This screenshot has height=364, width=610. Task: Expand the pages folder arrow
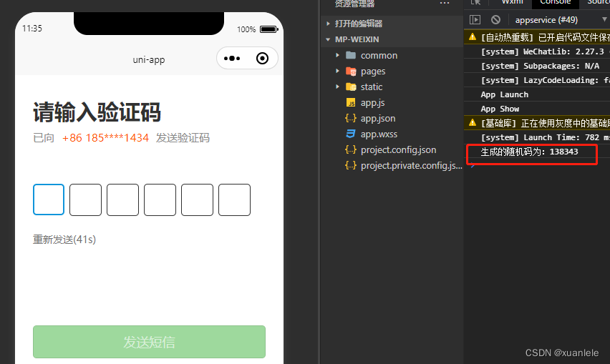click(337, 71)
